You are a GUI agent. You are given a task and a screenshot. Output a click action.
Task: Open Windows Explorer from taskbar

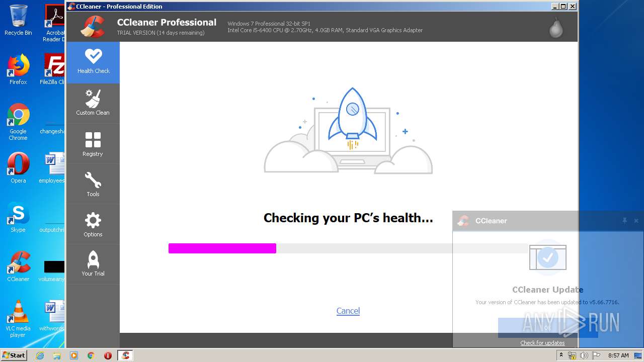(57, 355)
